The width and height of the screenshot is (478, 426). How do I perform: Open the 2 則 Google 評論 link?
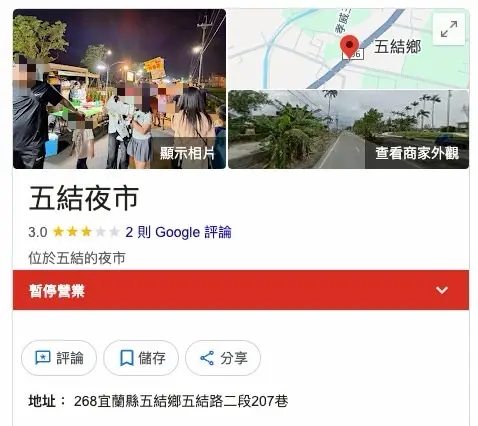178,232
